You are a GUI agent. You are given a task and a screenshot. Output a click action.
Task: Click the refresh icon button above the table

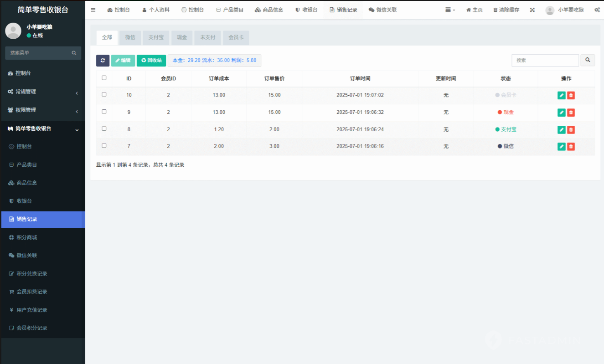(x=103, y=61)
